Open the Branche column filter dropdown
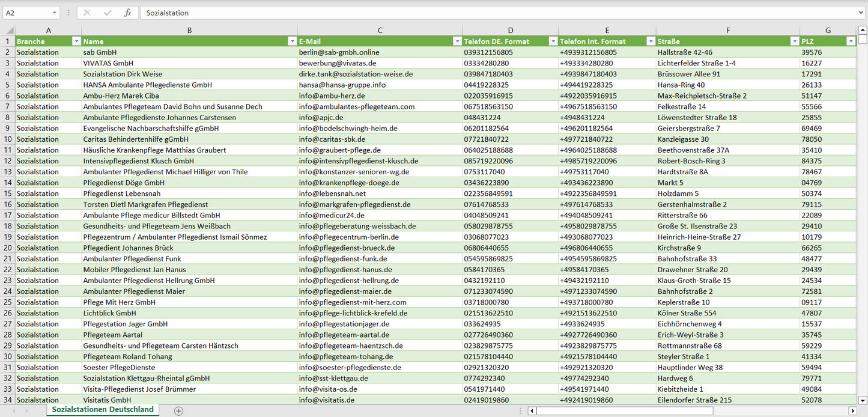868x417 pixels. coord(76,41)
